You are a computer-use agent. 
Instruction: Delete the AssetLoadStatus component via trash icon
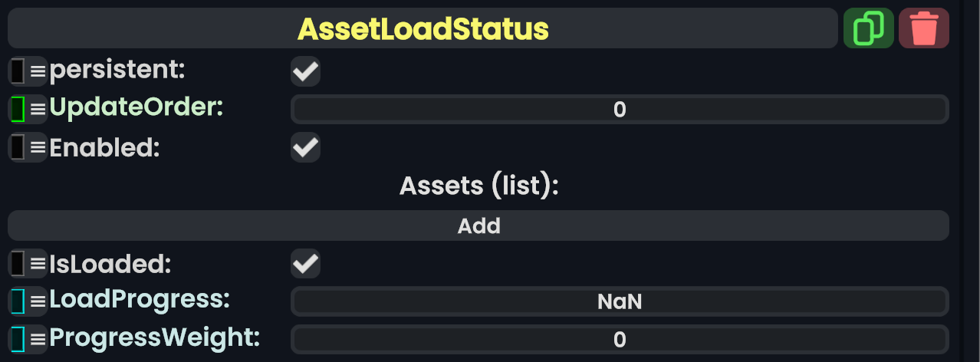click(923, 28)
